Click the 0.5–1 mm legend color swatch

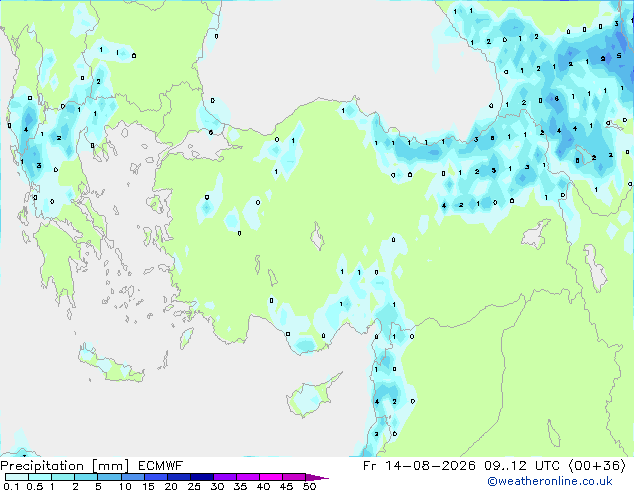(x=40, y=477)
